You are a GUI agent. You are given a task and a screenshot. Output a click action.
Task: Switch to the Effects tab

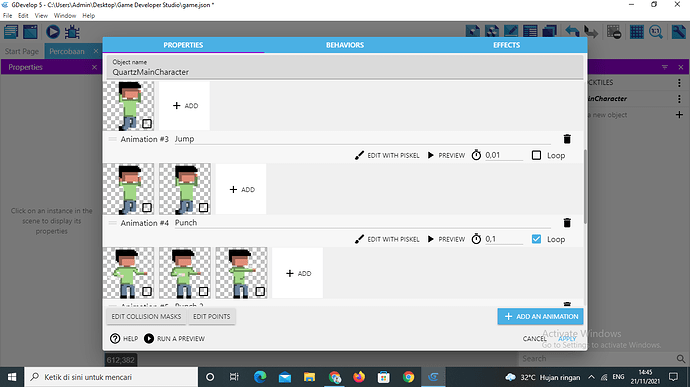pos(506,45)
